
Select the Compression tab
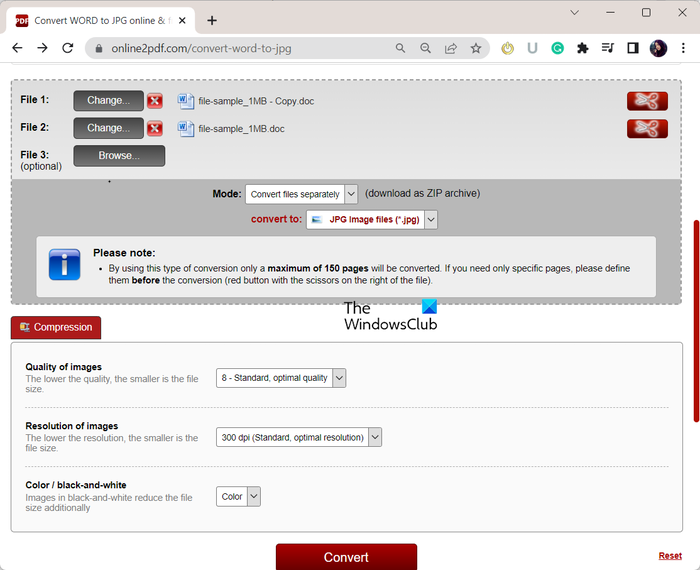point(56,327)
